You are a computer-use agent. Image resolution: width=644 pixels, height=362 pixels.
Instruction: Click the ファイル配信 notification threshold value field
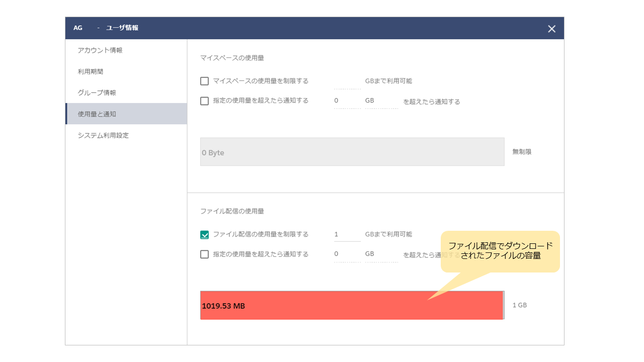pos(347,254)
